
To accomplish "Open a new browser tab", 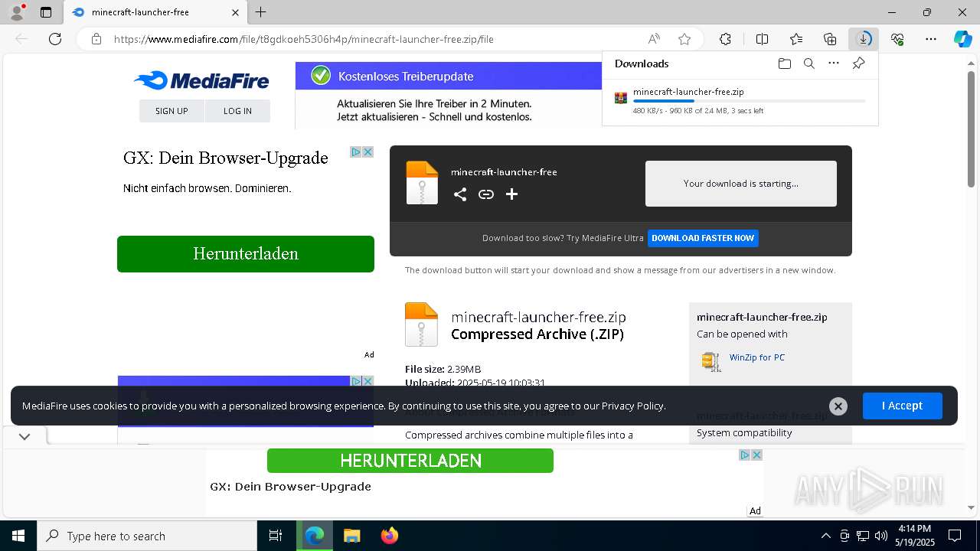I will 261,12.
